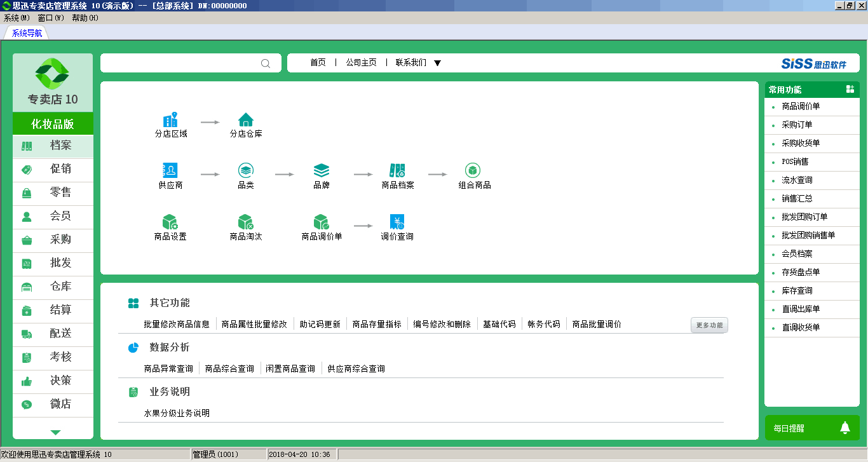Select 档案 in the left sidebar
Viewport: 868px width, 462px height.
pyautogui.click(x=53, y=146)
